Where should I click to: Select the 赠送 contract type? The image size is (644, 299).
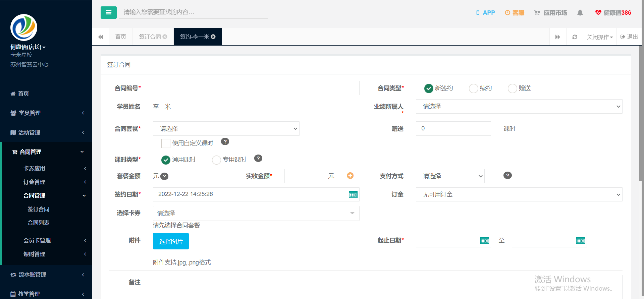pyautogui.click(x=513, y=88)
